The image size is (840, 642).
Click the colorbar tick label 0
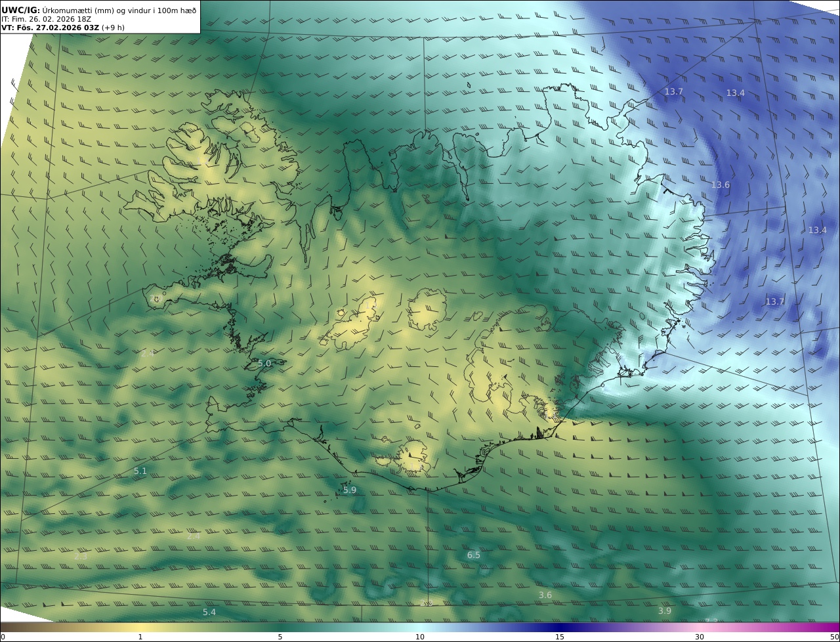pos(3,637)
